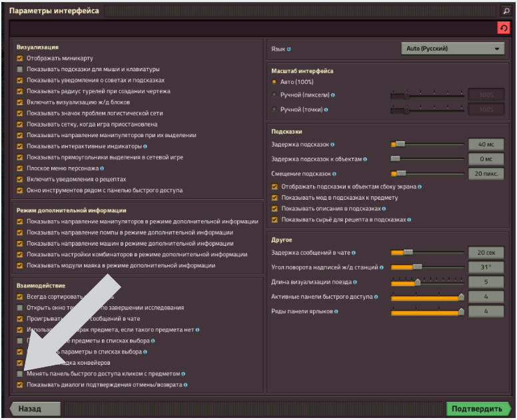Toggle Включить визуализацию ж/д блоков
This screenshot has width=517, height=420.
coord(20,102)
